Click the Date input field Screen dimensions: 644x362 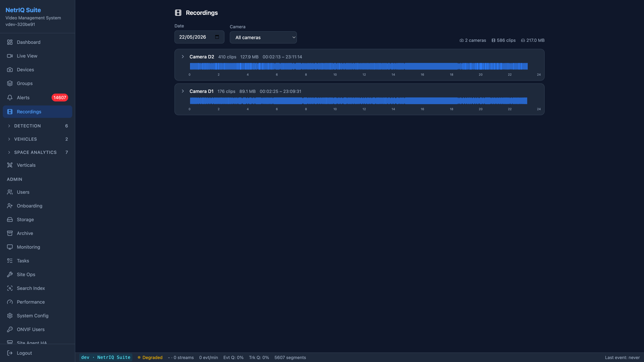199,37
